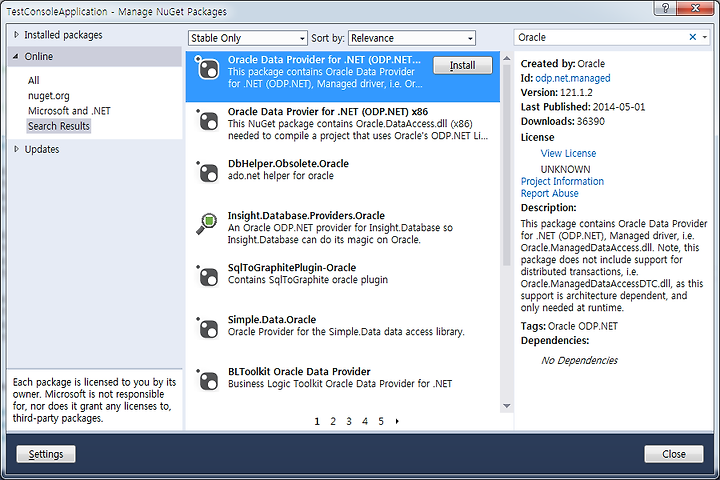
Task: Click the Insight.Database.Providers.Oracle magnifier icon
Action: 207,224
